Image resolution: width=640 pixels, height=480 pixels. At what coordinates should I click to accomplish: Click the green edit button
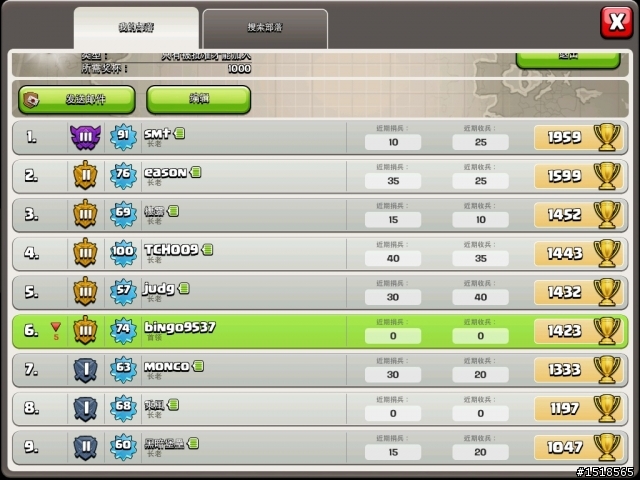198,99
